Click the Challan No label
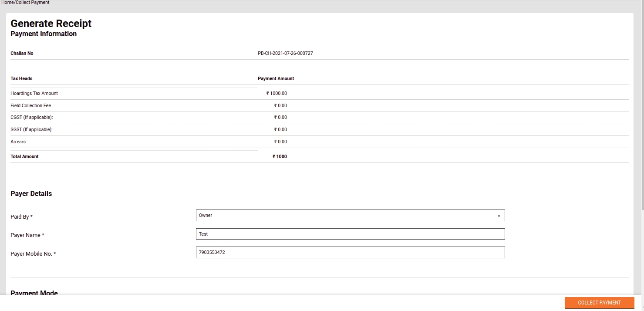The height and width of the screenshot is (311, 644). (22, 54)
